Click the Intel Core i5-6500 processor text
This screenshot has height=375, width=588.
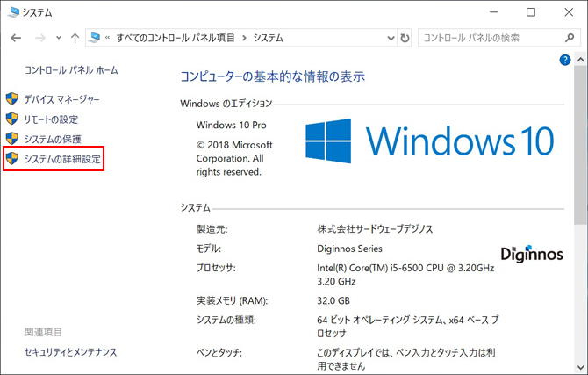tap(405, 275)
